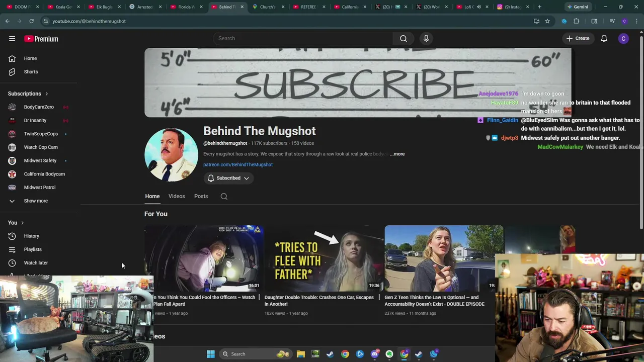Open the YouTube notifications bell

604,38
